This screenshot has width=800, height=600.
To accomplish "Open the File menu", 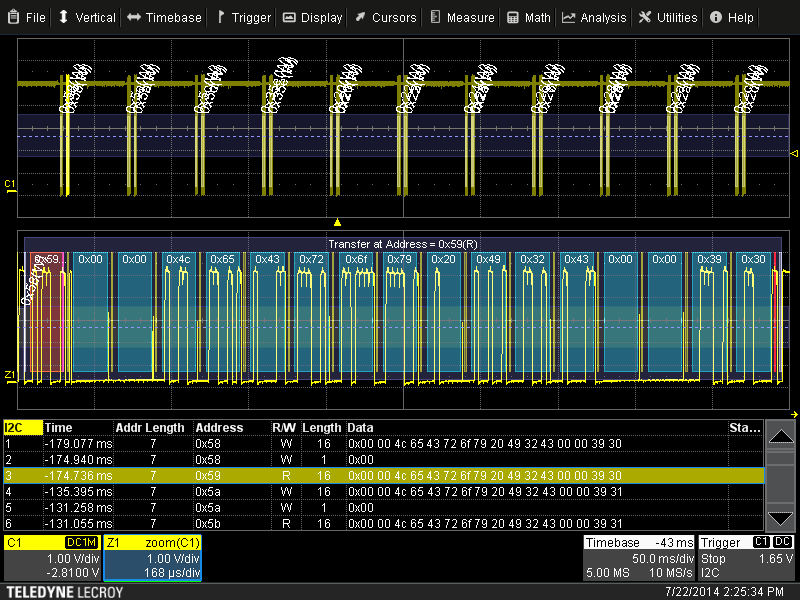I will click(x=27, y=17).
